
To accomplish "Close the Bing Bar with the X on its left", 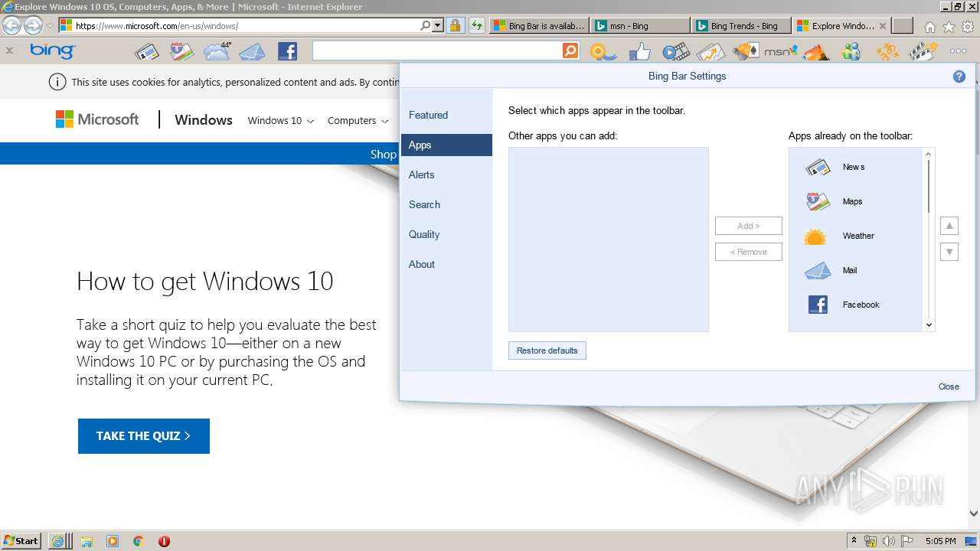I will click(9, 51).
